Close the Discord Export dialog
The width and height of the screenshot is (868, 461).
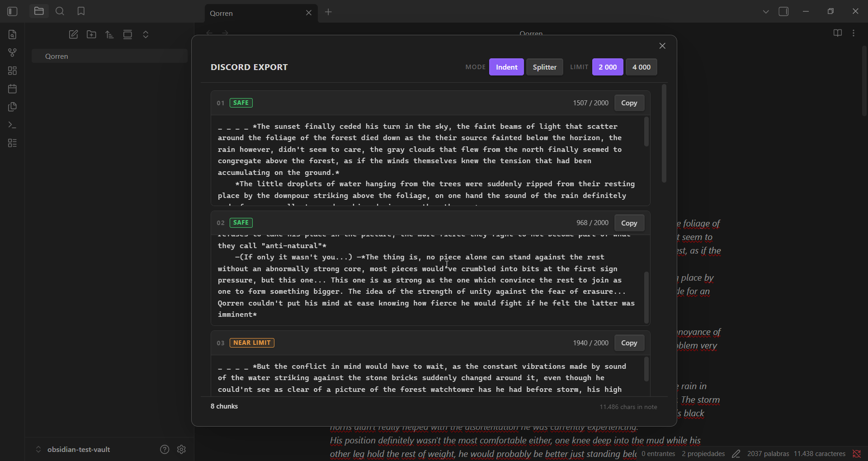662,46
